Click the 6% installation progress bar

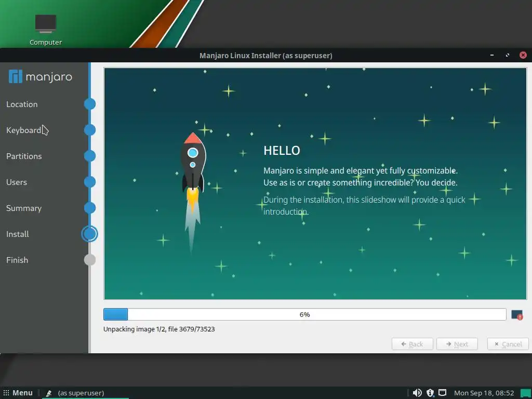[304, 314]
